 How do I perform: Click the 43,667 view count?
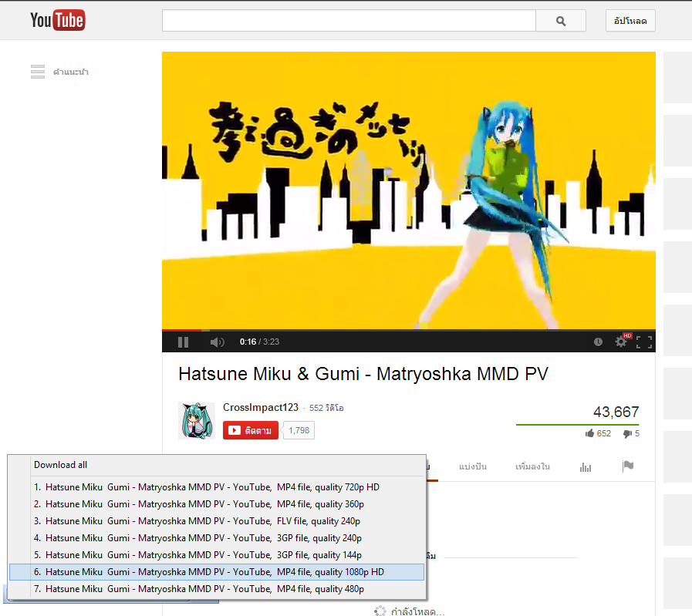tap(616, 412)
